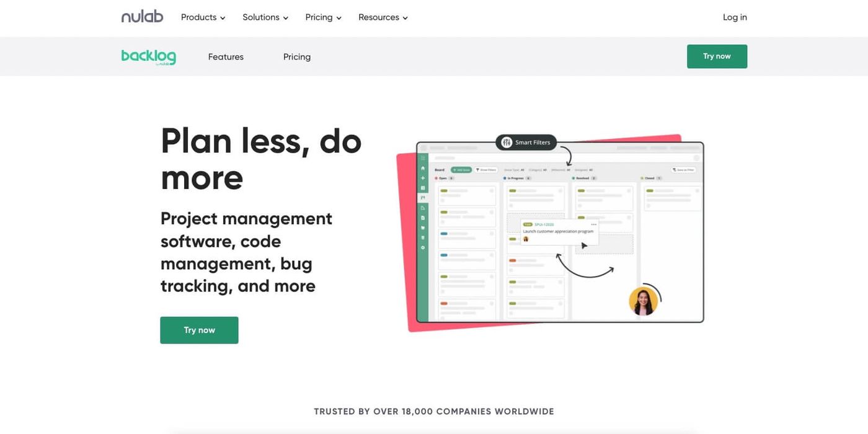Click the smiling woman avatar photo

(643, 301)
